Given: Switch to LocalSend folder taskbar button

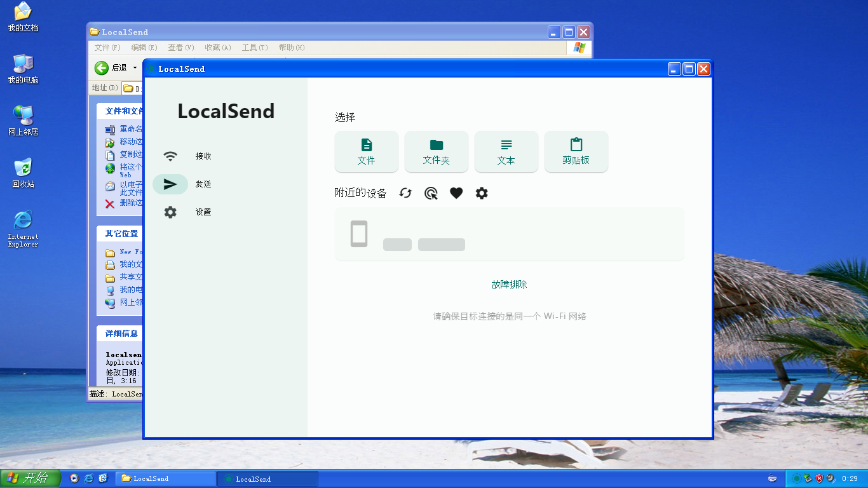Looking at the screenshot, I should (x=168, y=478).
